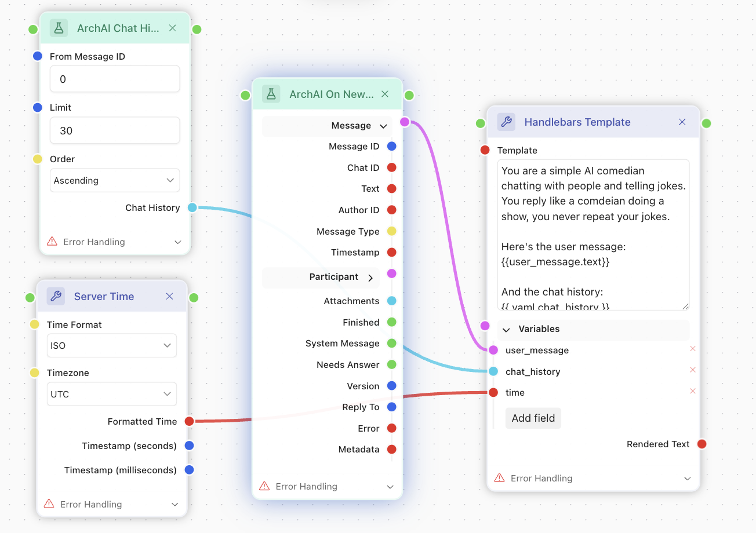Open the Time Format dropdown showing ISO
Image resolution: width=756 pixels, height=533 pixels.
111,345
